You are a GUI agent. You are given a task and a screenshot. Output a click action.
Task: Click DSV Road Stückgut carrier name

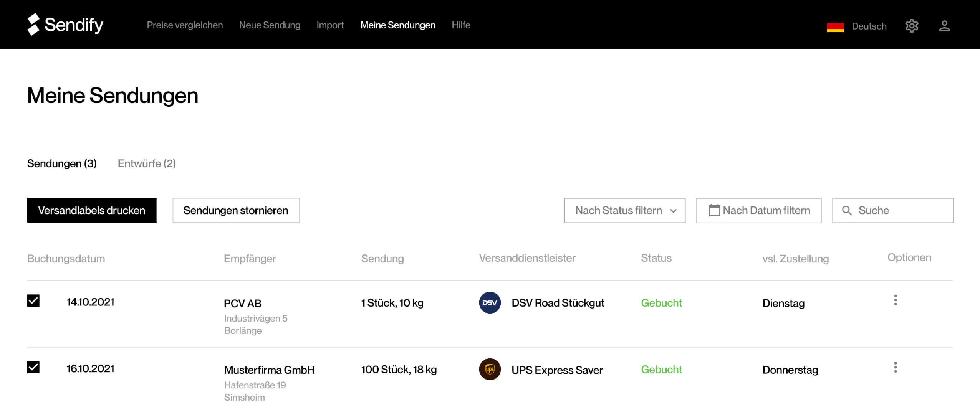click(x=558, y=303)
